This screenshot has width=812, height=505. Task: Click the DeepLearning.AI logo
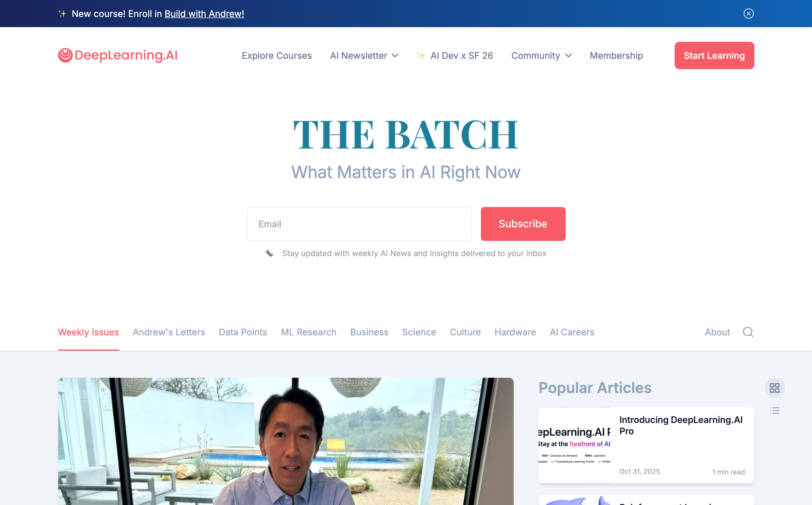coord(118,55)
